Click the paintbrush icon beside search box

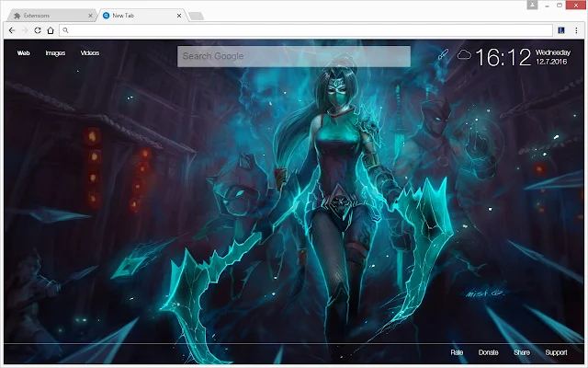[443, 54]
